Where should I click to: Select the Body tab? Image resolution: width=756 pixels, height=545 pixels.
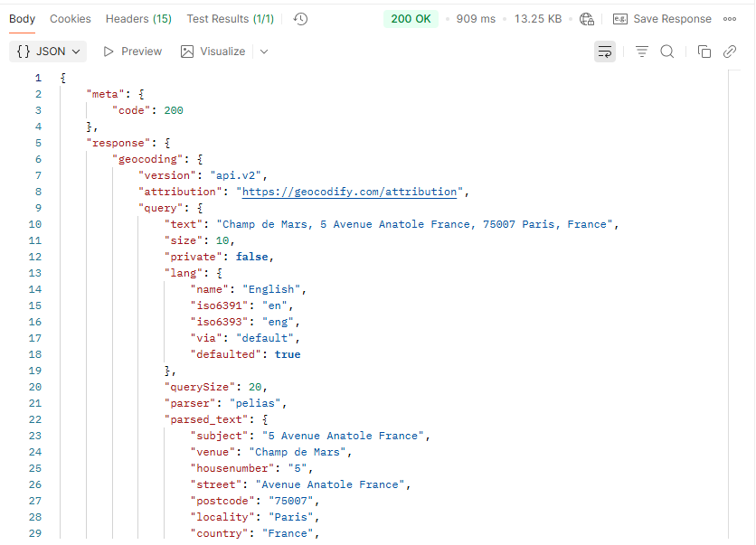point(23,19)
